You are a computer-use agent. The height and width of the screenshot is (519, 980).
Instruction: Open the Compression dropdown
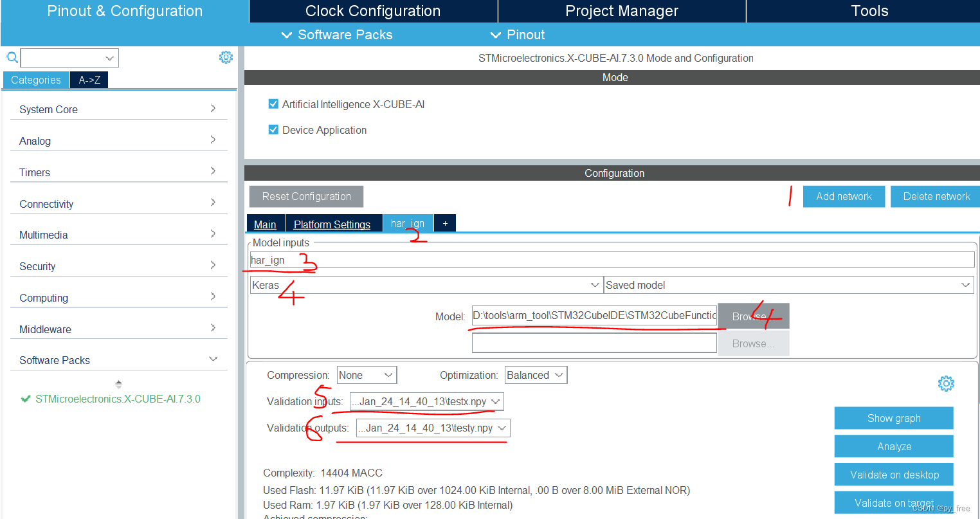[x=367, y=375]
